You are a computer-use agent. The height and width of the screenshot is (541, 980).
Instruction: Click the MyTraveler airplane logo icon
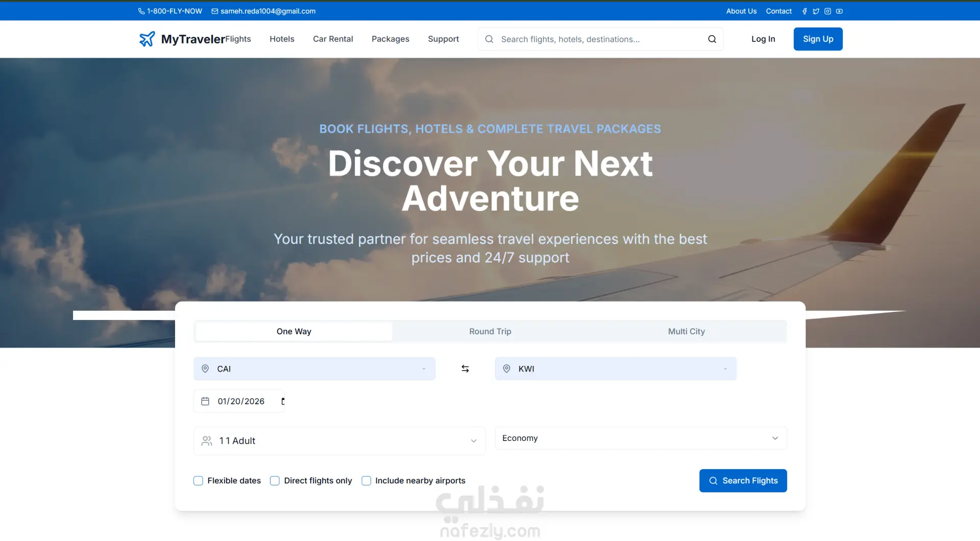(x=147, y=39)
